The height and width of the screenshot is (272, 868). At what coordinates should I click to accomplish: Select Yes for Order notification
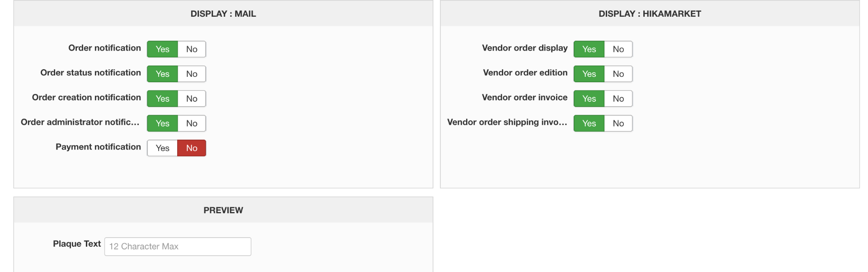162,49
